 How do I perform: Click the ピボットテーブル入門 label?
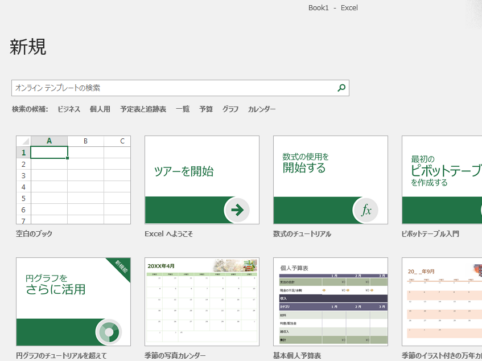430,234
